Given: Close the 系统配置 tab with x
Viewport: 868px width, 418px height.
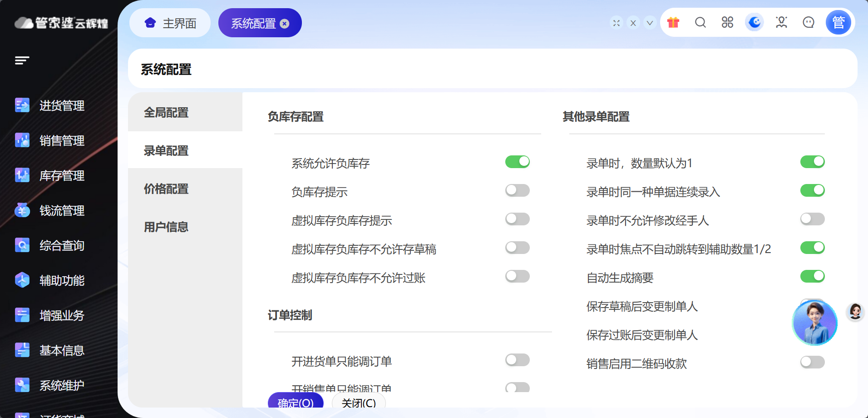Looking at the screenshot, I should 285,24.
